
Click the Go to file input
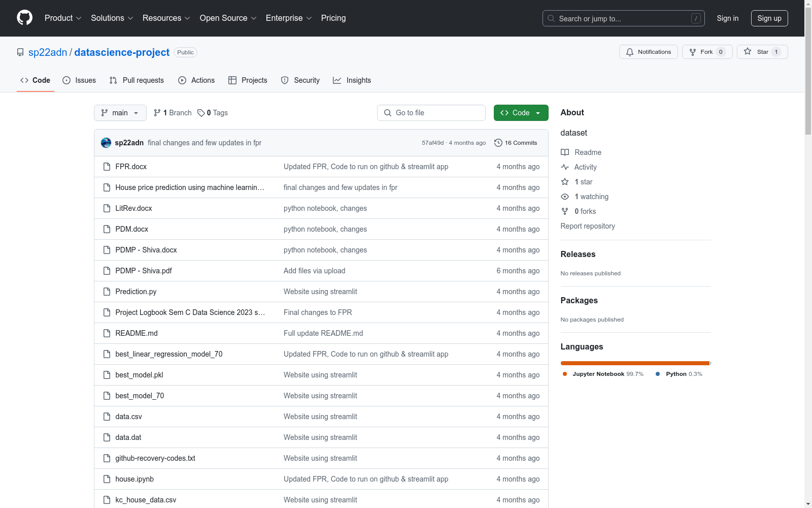431,113
